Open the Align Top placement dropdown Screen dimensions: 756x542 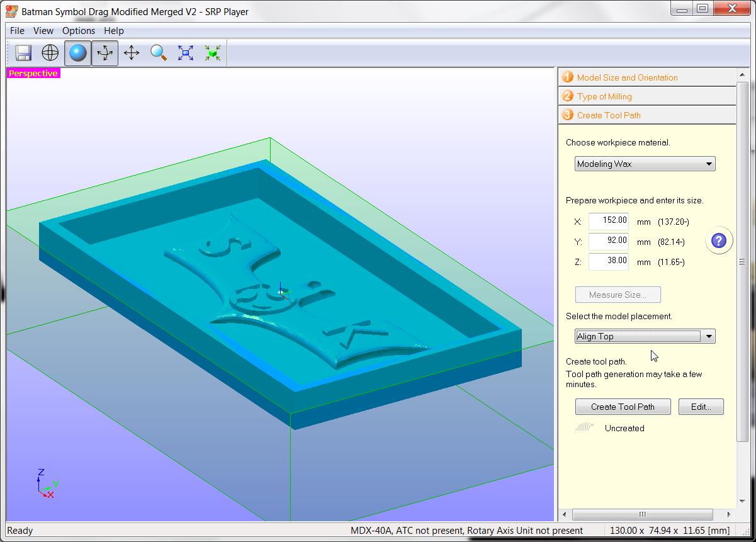[x=645, y=336]
